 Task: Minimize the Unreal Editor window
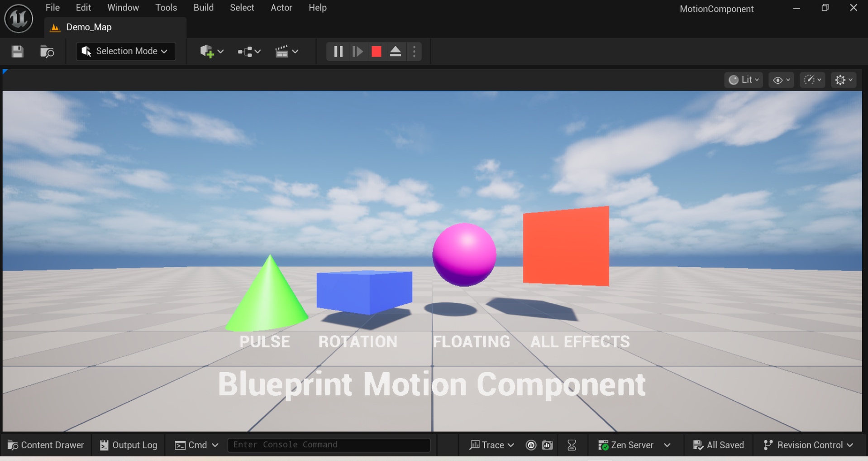click(x=796, y=8)
